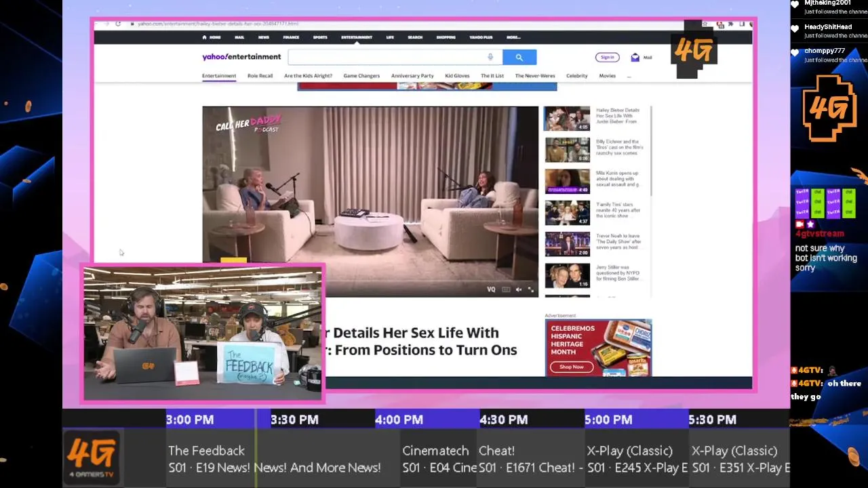The height and width of the screenshot is (488, 868).
Task: Play the Trevor Noah video thumbnail
Action: (567, 244)
